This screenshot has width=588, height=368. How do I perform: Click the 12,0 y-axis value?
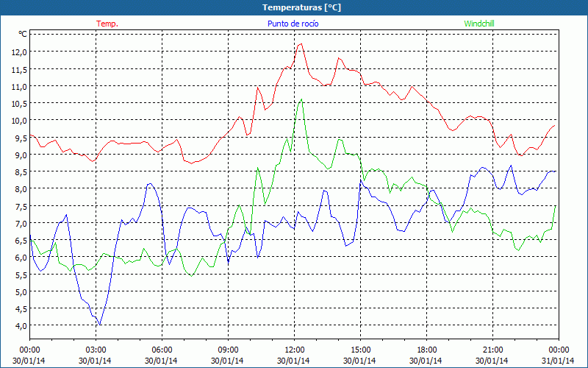tap(20, 52)
